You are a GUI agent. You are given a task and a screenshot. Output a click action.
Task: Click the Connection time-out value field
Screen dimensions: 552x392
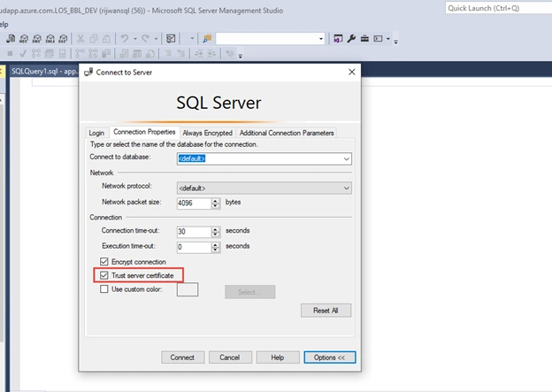tap(194, 232)
